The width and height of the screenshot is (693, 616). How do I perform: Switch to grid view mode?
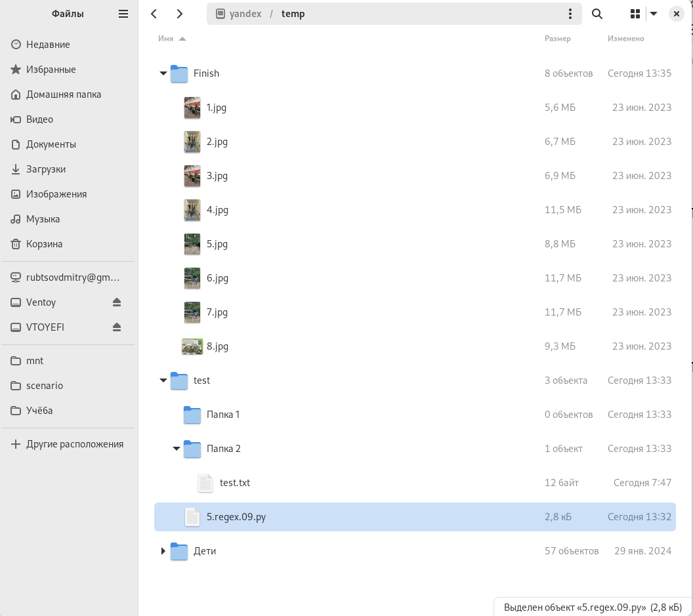[x=635, y=14]
